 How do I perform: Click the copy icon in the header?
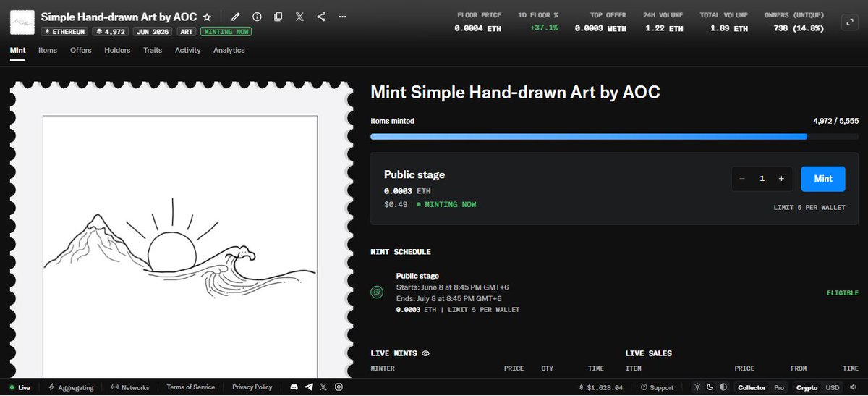tap(278, 17)
